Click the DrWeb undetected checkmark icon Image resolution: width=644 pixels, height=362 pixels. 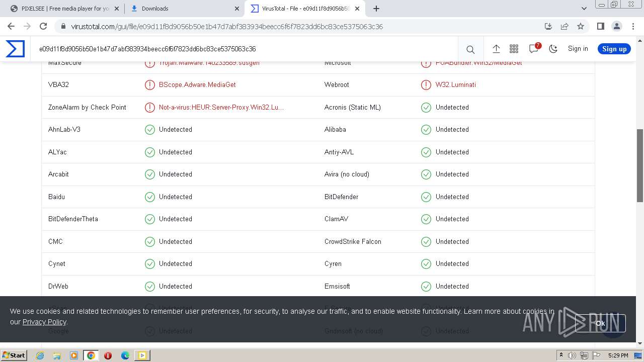150,286
